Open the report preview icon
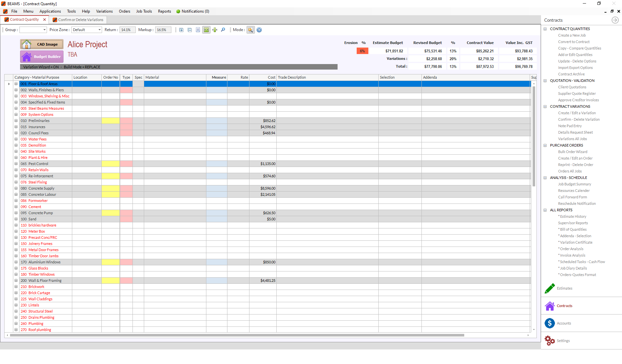This screenshot has height=364, width=622. pyautogui.click(x=198, y=30)
